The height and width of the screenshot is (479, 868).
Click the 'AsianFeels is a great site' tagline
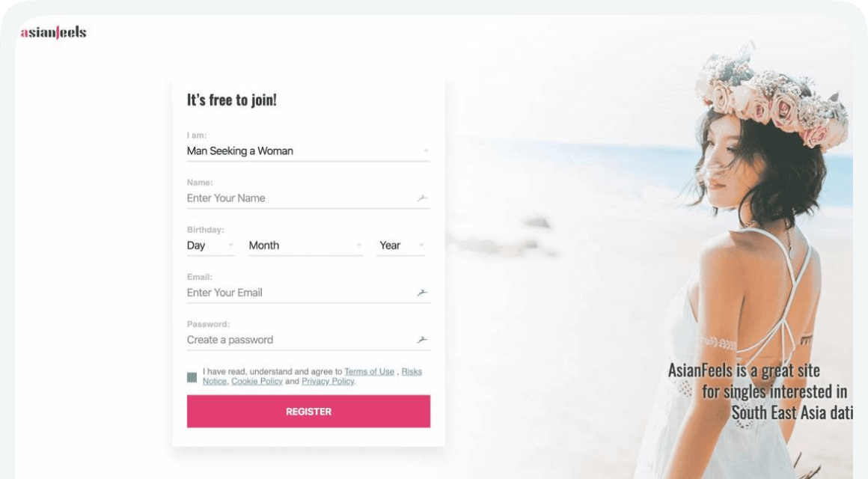point(744,370)
